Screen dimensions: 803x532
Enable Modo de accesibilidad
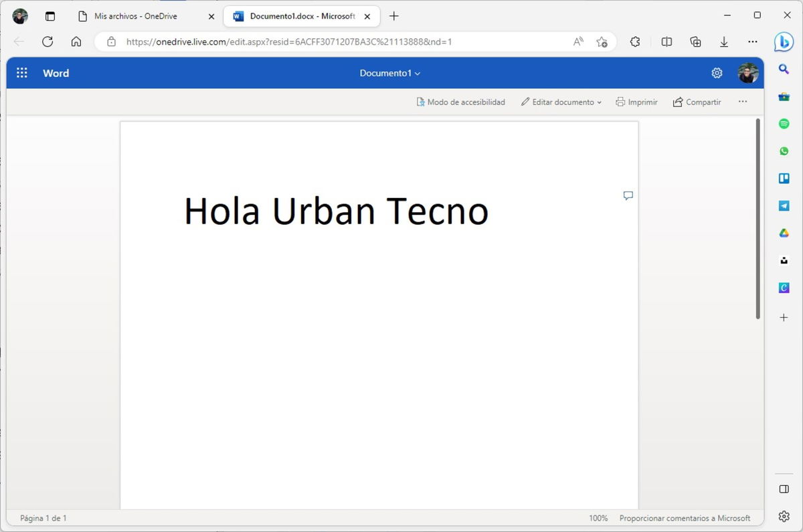460,102
